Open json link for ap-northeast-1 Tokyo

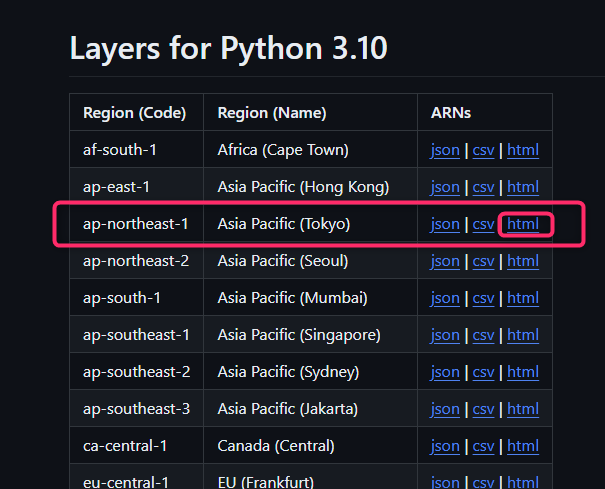click(x=445, y=224)
